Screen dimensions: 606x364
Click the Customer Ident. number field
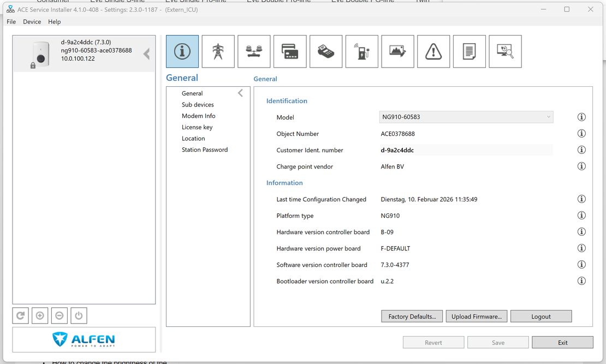466,150
